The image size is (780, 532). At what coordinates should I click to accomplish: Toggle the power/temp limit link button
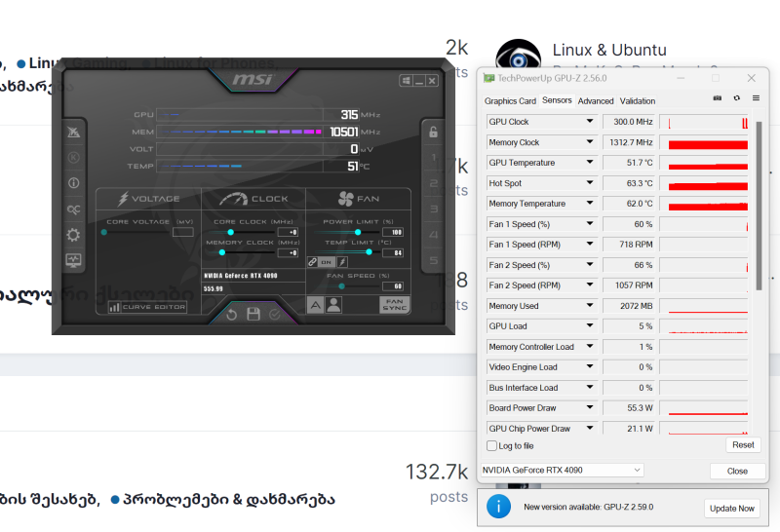click(312, 262)
